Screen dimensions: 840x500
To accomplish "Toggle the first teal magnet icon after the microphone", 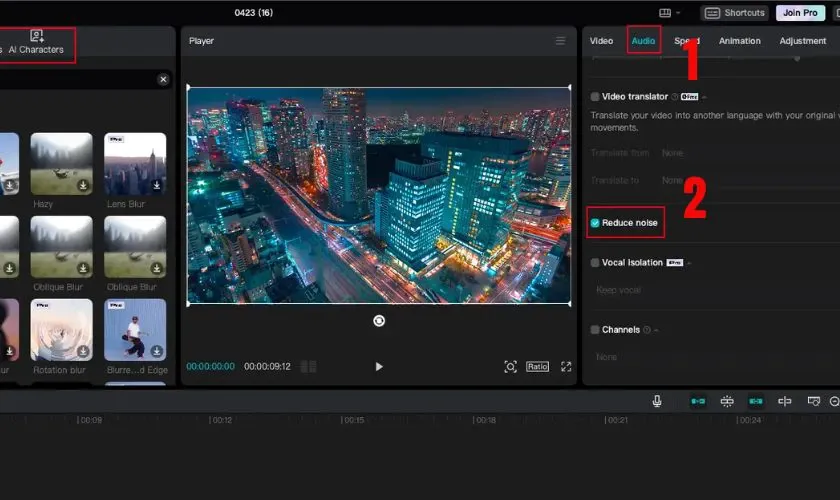I will tap(698, 401).
